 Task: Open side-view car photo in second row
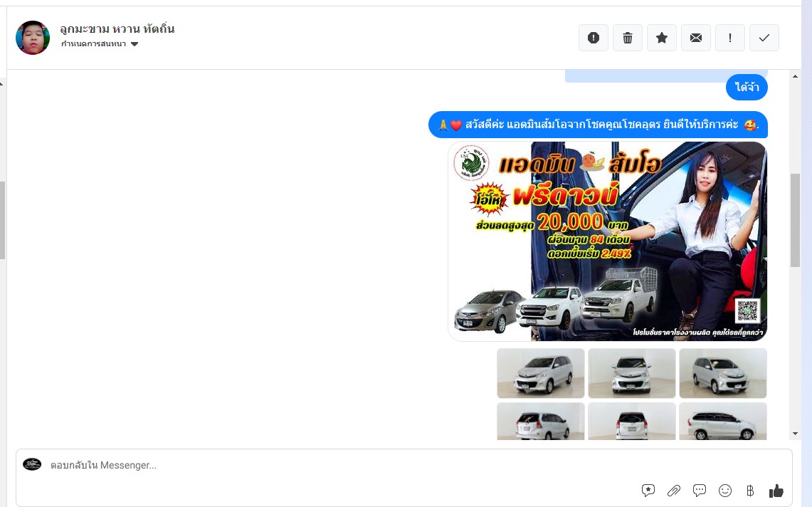(723, 422)
